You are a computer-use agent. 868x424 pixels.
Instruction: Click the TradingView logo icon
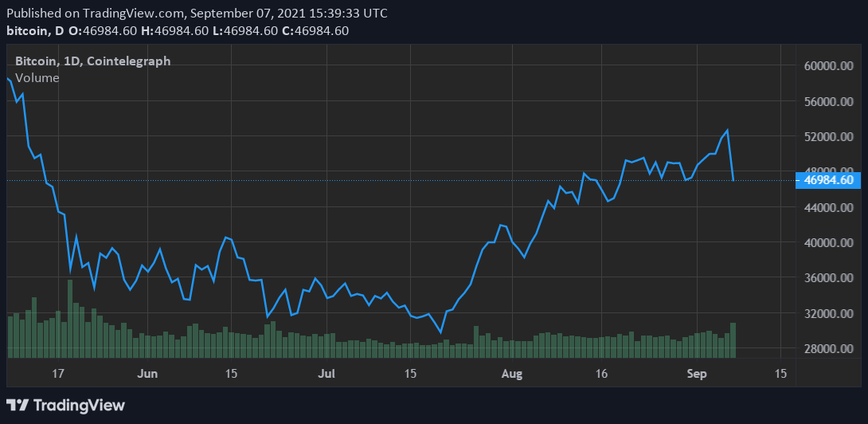point(18,405)
